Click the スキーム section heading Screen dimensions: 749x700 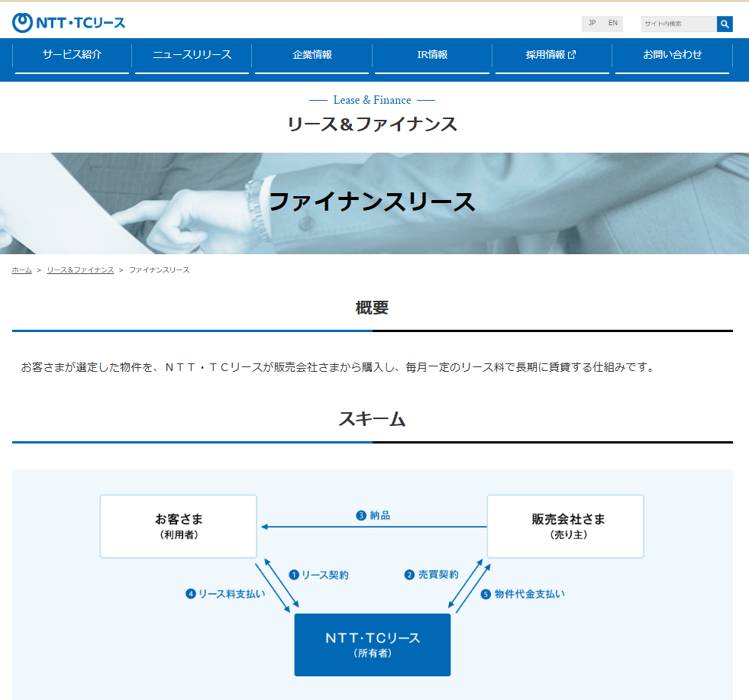[x=372, y=419]
